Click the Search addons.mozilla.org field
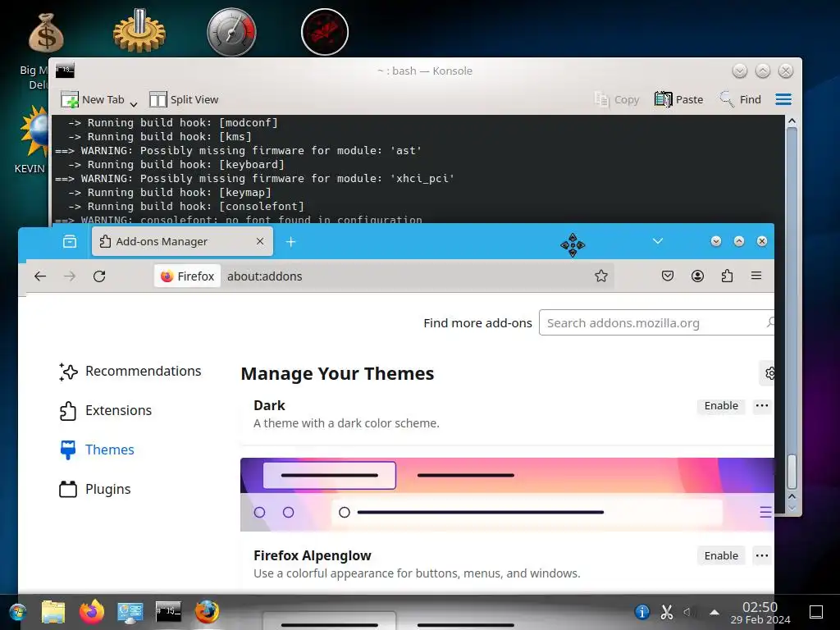The image size is (840, 630). pos(656,323)
